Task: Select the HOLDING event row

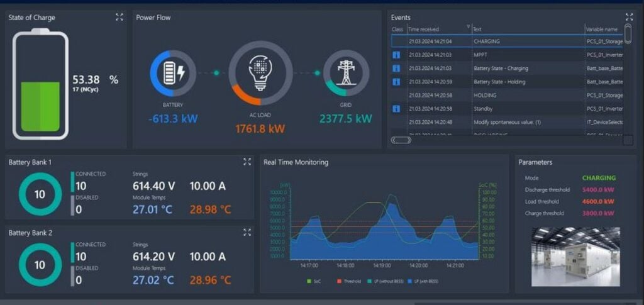Action: coord(508,95)
